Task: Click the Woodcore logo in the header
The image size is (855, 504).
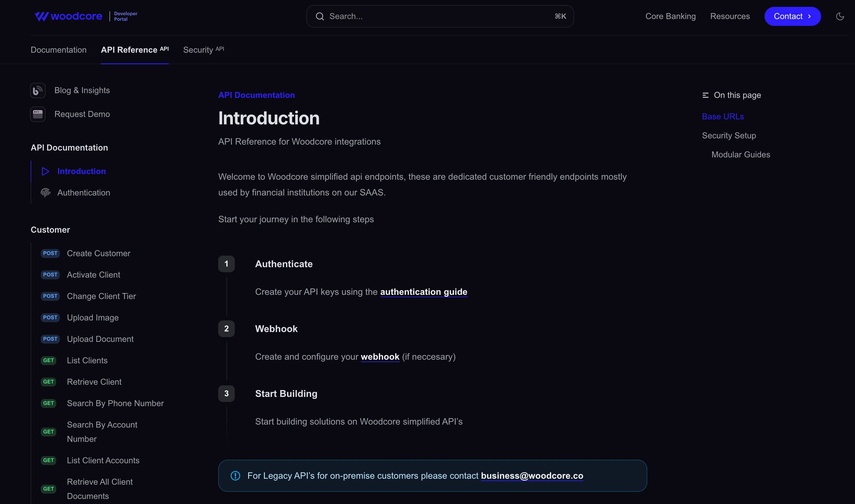Action: coord(68,16)
